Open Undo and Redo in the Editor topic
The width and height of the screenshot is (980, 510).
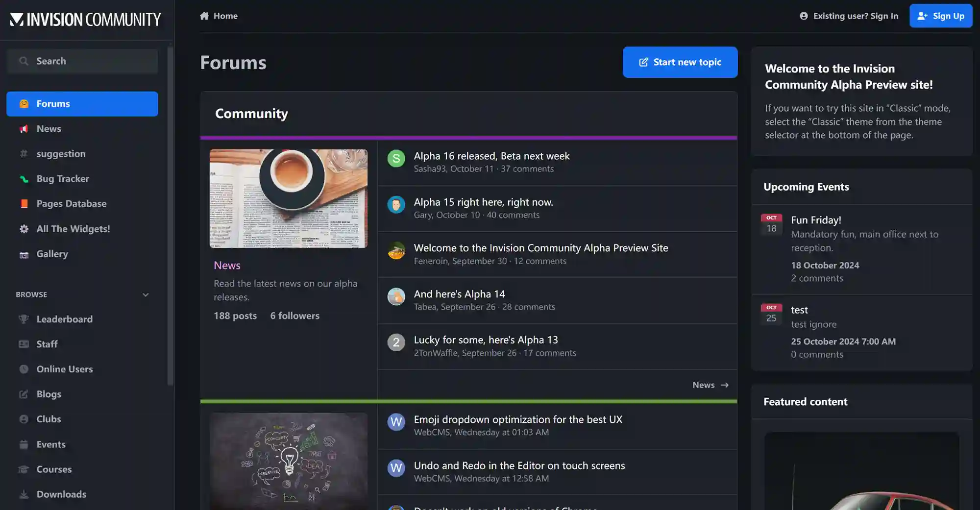point(519,465)
